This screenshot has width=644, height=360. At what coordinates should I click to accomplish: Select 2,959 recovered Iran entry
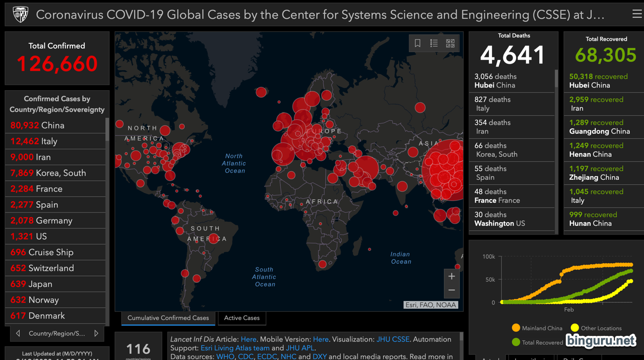coord(604,104)
